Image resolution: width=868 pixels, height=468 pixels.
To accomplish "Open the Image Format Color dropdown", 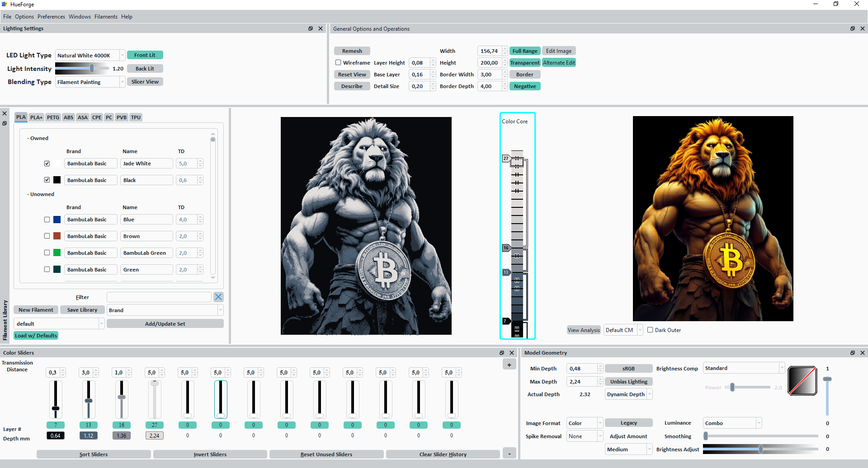I will click(585, 423).
